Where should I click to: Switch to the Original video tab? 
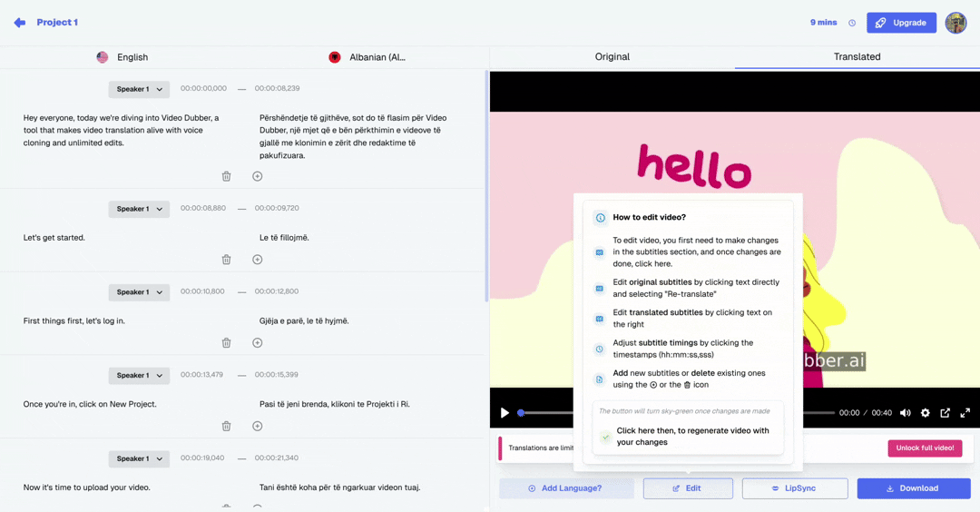pyautogui.click(x=612, y=57)
